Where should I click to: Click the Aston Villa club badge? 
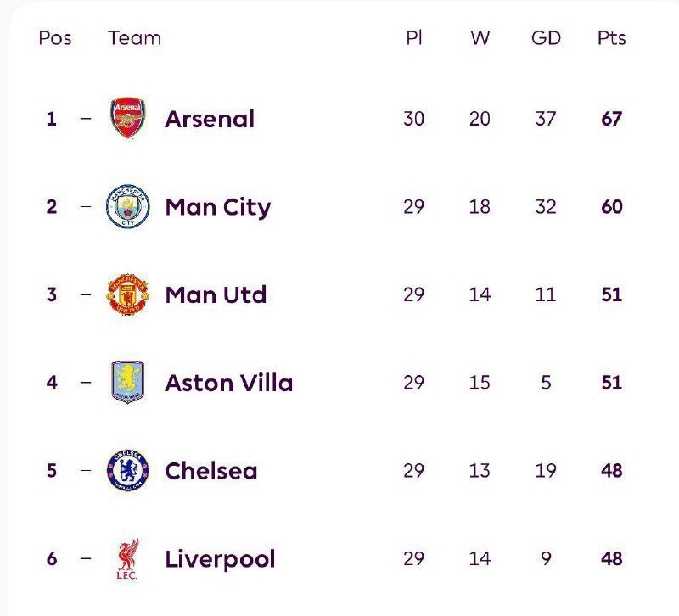pyautogui.click(x=128, y=383)
